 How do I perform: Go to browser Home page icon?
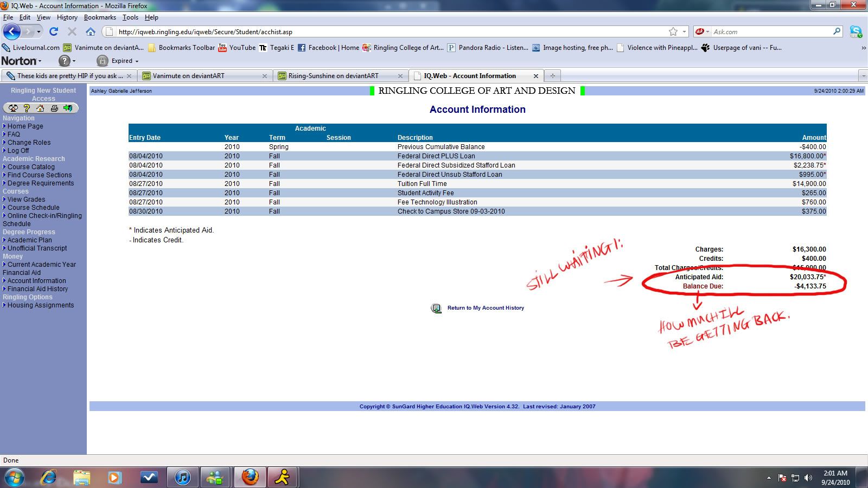point(91,31)
